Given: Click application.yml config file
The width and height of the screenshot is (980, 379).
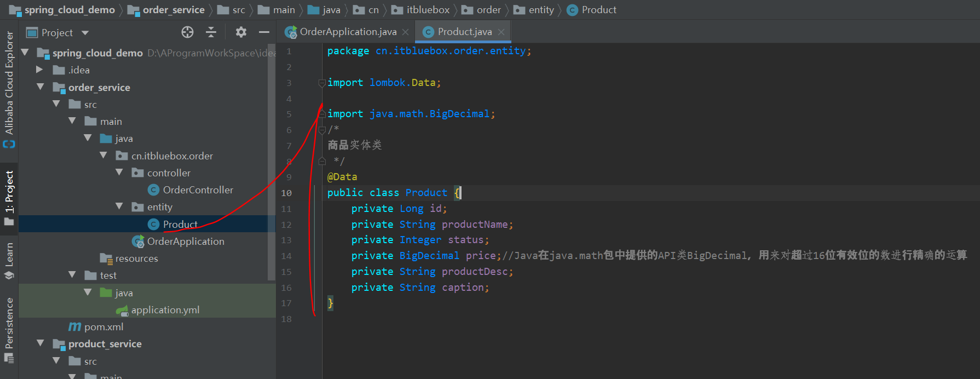Looking at the screenshot, I should click(x=165, y=310).
